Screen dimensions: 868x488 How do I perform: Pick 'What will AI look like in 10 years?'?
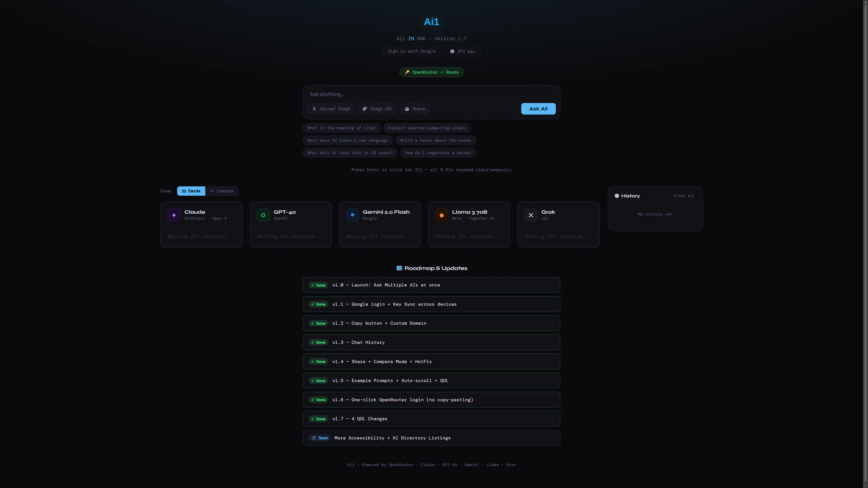point(350,153)
